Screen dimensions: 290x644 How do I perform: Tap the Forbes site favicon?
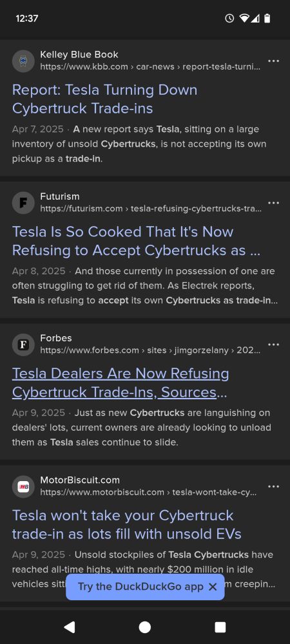[x=23, y=345]
